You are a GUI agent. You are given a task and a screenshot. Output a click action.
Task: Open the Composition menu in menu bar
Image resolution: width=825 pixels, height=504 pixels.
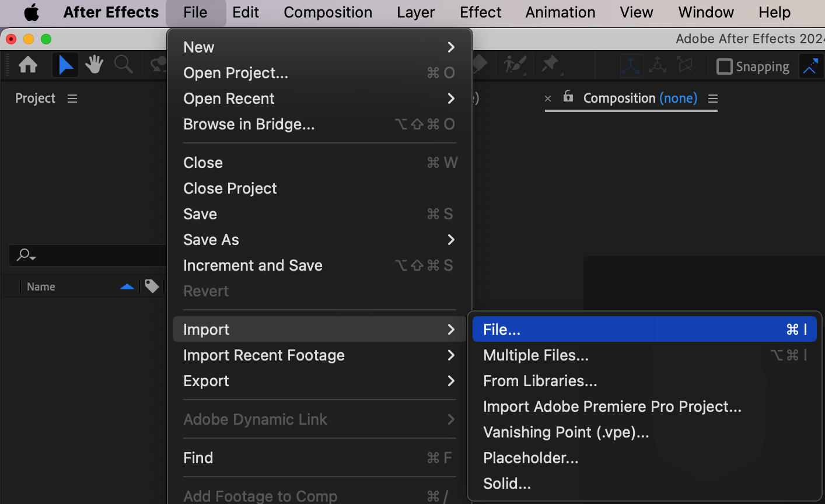tap(328, 12)
